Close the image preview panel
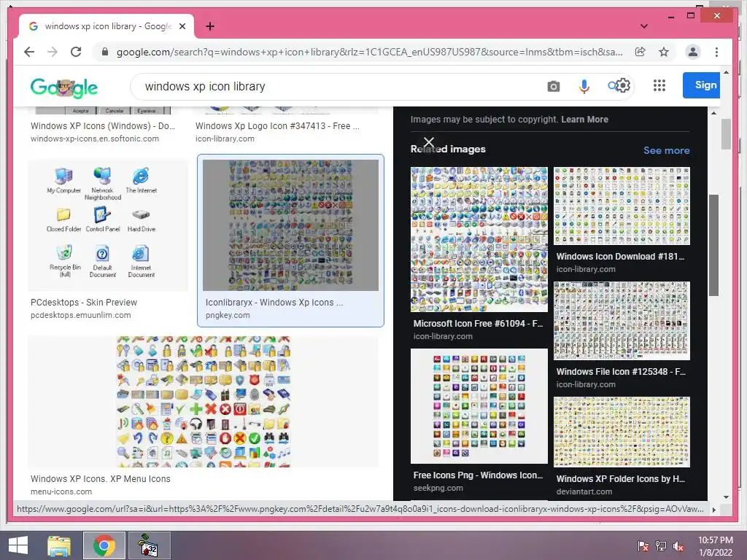This screenshot has width=747, height=560. (429, 142)
